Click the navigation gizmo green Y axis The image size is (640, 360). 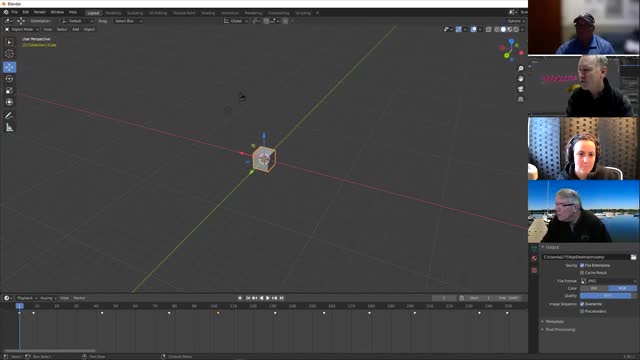pyautogui.click(x=507, y=56)
